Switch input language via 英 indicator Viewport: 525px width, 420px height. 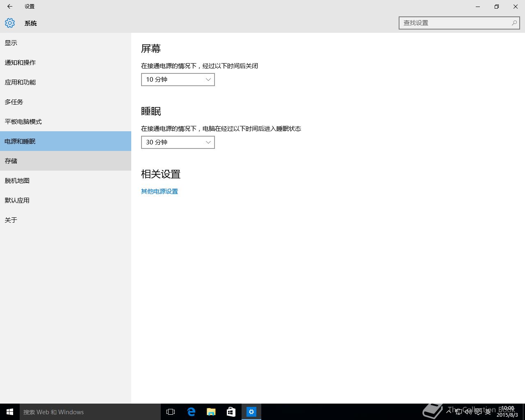click(x=488, y=412)
